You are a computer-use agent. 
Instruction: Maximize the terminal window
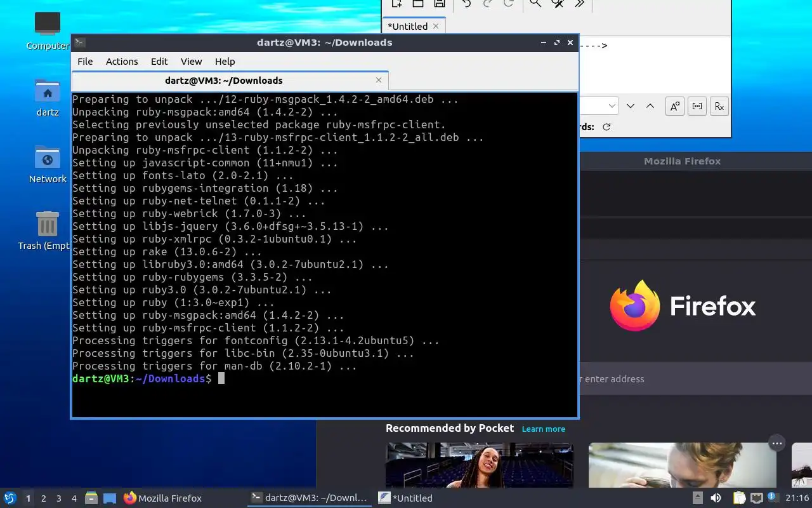(557, 43)
